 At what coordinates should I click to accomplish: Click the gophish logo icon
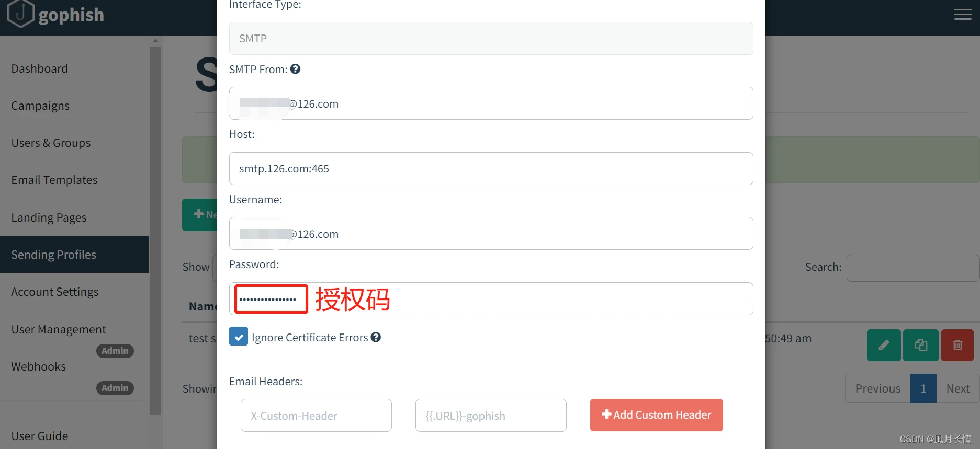coord(21,13)
